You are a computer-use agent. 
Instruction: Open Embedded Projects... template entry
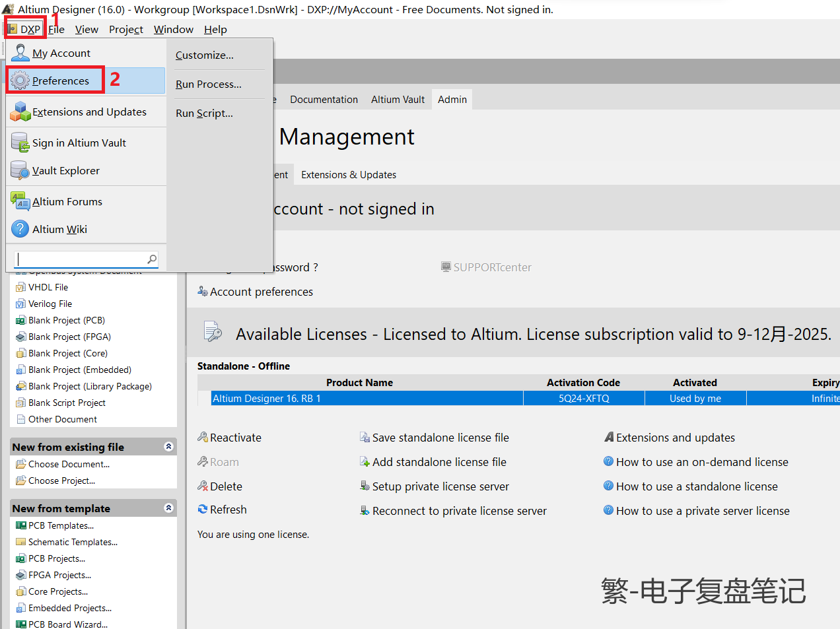pyautogui.click(x=63, y=608)
